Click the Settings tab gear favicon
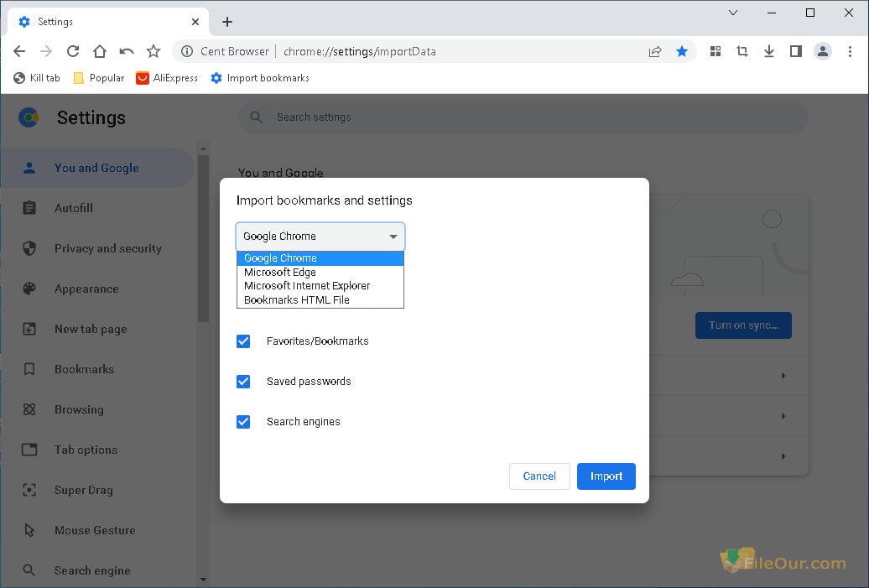Image resolution: width=869 pixels, height=588 pixels. pos(23,22)
